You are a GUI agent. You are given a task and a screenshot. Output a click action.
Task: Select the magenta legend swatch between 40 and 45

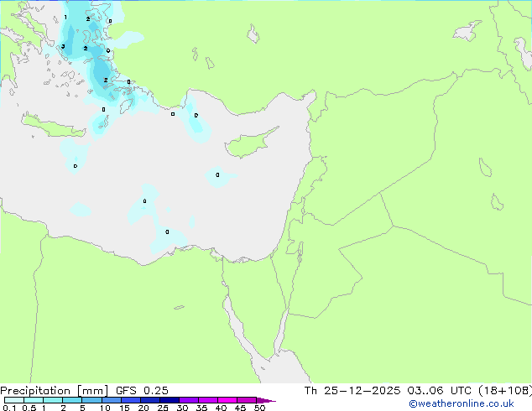227,400
